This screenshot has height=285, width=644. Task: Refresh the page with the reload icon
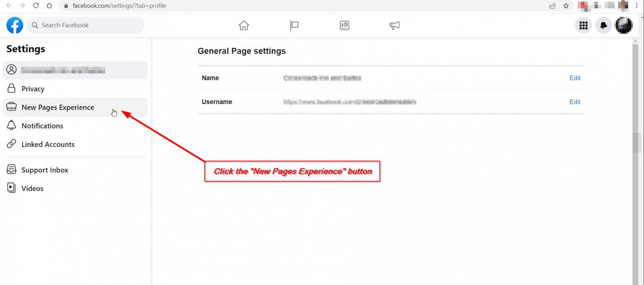[x=36, y=5]
